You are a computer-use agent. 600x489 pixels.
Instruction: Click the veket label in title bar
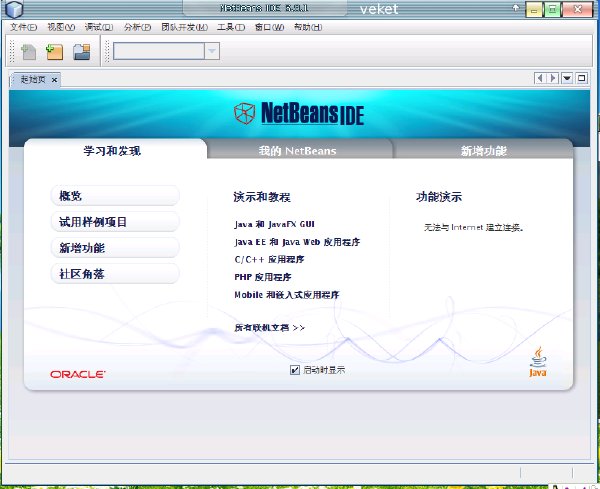coord(379,9)
